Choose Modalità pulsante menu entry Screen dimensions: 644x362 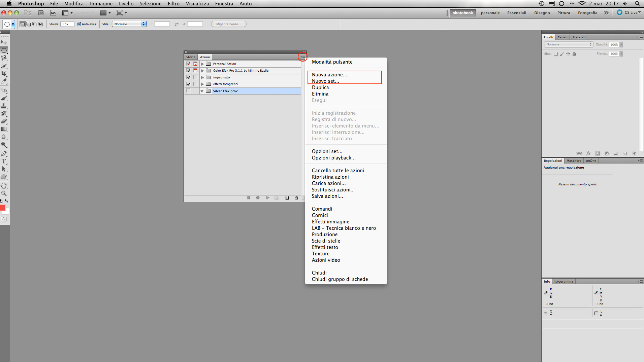(332, 62)
